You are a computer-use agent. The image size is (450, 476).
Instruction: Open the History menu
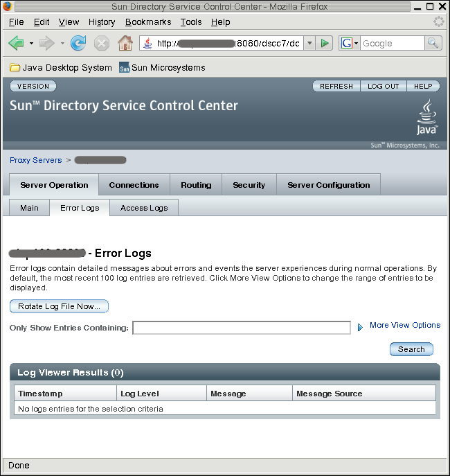pyautogui.click(x=102, y=22)
